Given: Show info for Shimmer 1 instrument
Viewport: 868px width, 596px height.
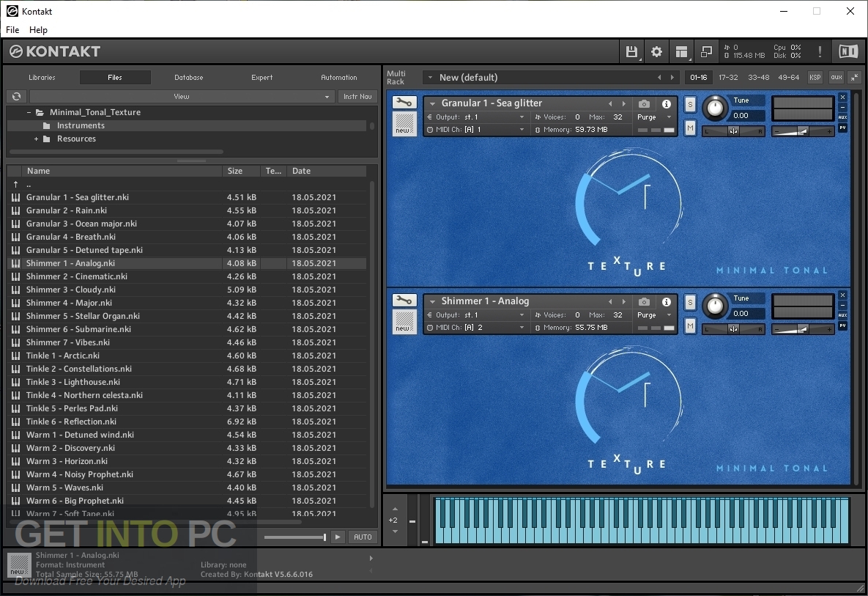Looking at the screenshot, I should pyautogui.click(x=667, y=301).
